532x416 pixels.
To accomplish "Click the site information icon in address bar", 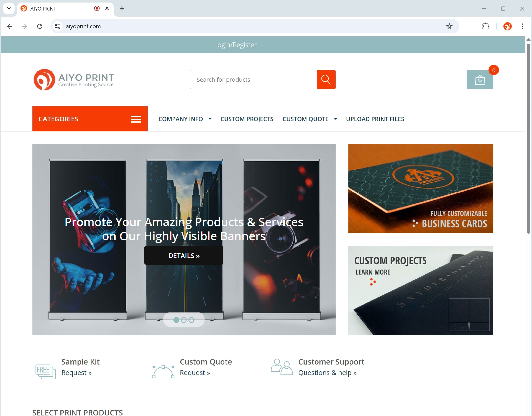I will 57,26.
